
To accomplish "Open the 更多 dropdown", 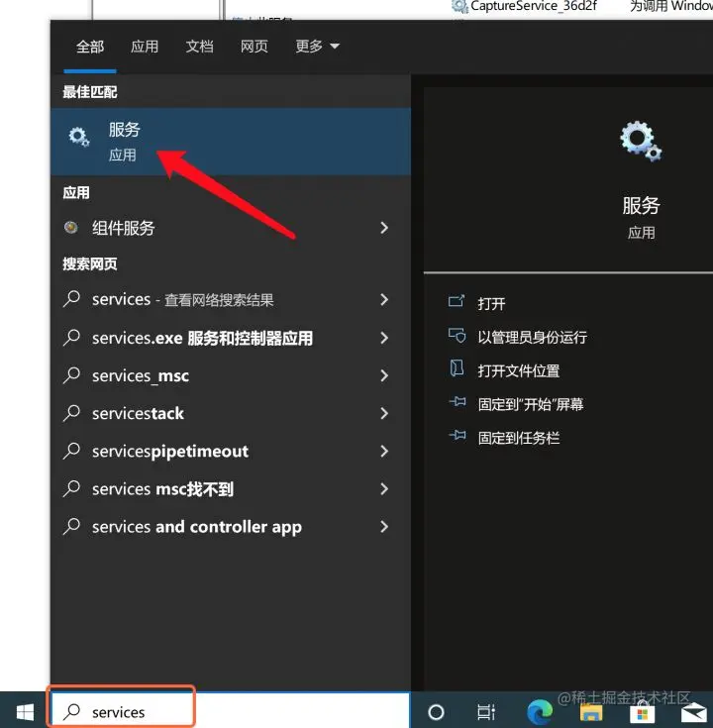I will point(318,47).
